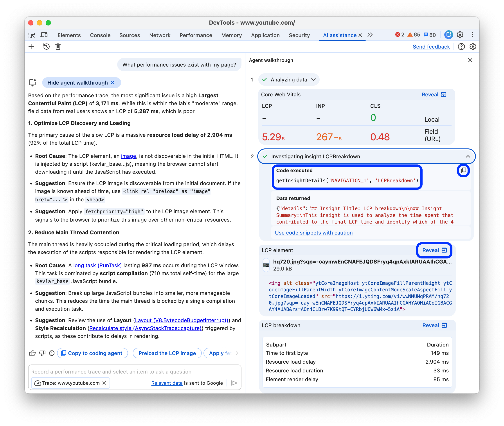504x426 pixels.
Task: Collapse the Investigating insight LCPBreakdown step
Action: (366, 157)
